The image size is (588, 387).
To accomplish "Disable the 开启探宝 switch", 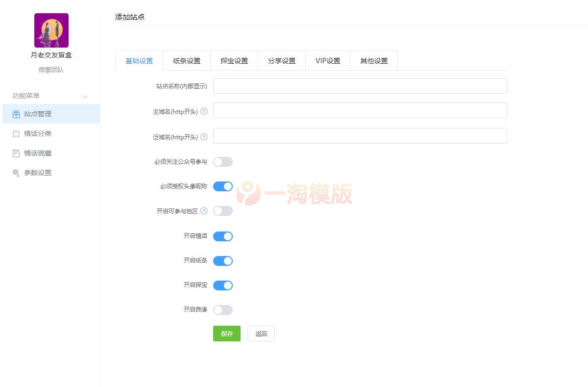I will (x=223, y=285).
